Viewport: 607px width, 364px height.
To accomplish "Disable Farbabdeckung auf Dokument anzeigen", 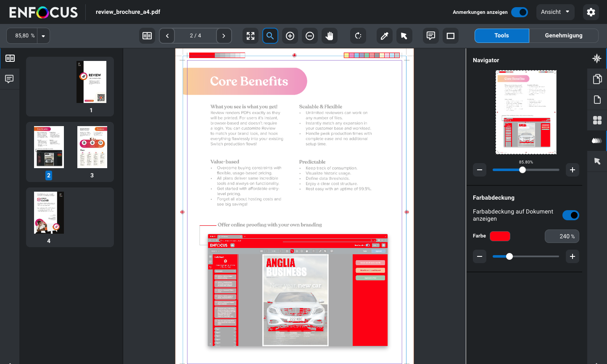I will (x=570, y=215).
